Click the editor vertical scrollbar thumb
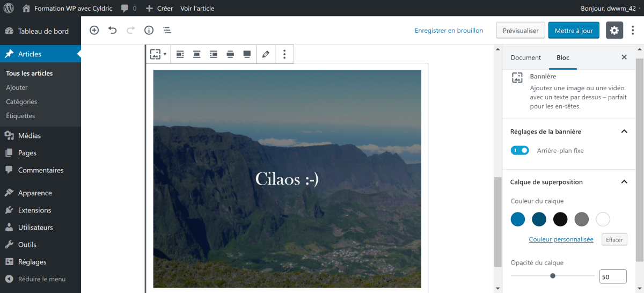The width and height of the screenshot is (644, 293). [x=497, y=221]
